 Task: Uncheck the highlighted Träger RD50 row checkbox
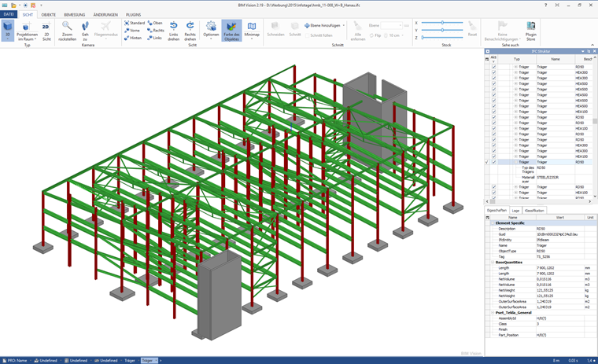point(494,162)
